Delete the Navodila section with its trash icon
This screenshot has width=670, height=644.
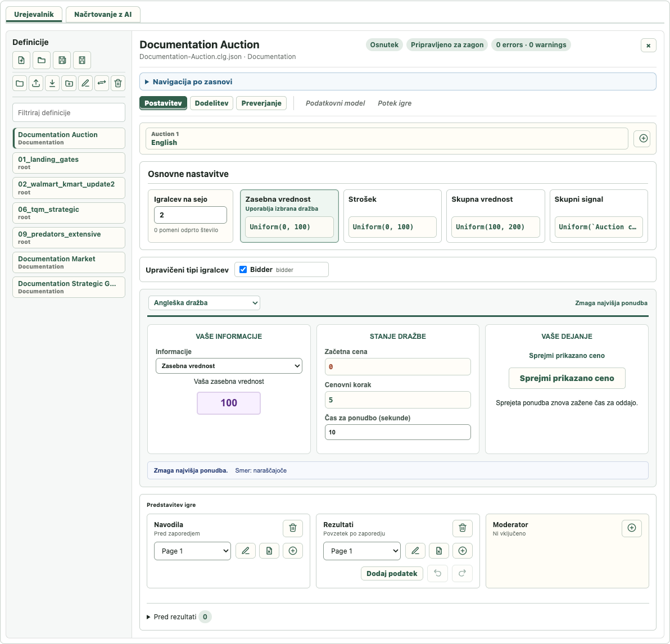(293, 528)
